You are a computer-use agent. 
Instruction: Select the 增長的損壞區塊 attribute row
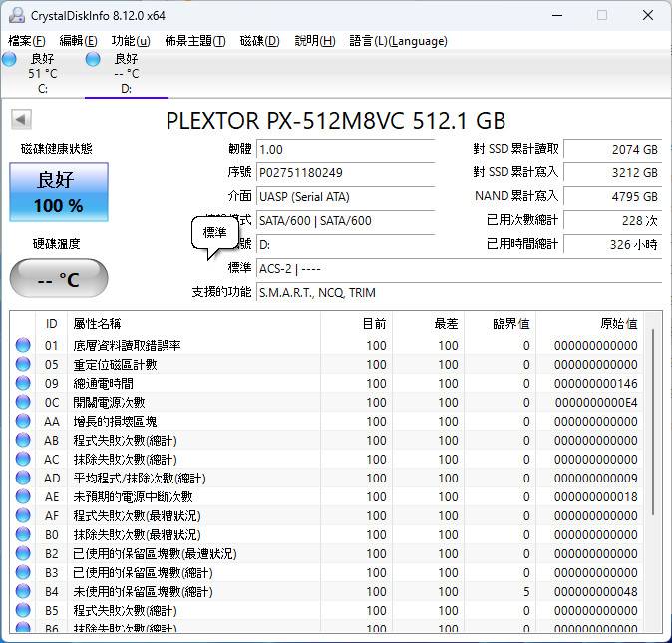point(327,421)
